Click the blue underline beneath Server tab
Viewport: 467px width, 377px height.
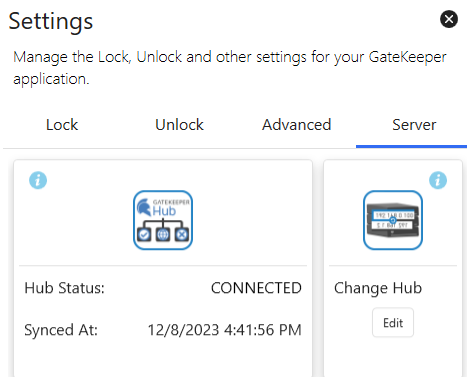pyautogui.click(x=411, y=146)
